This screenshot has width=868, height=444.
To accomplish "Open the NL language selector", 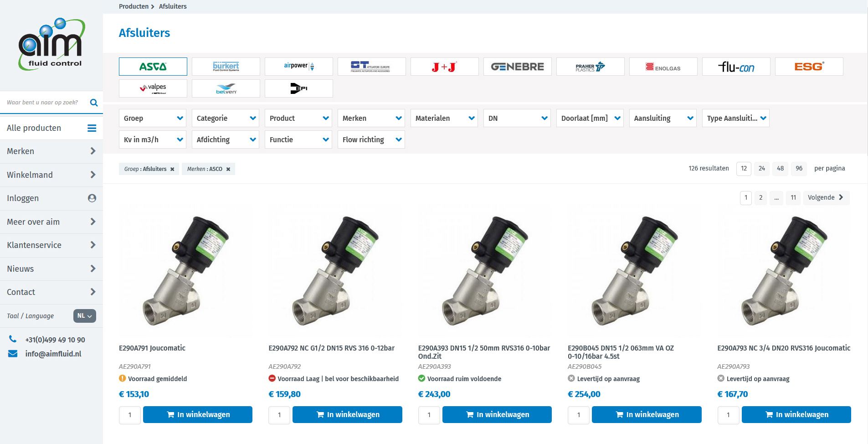I will point(85,316).
